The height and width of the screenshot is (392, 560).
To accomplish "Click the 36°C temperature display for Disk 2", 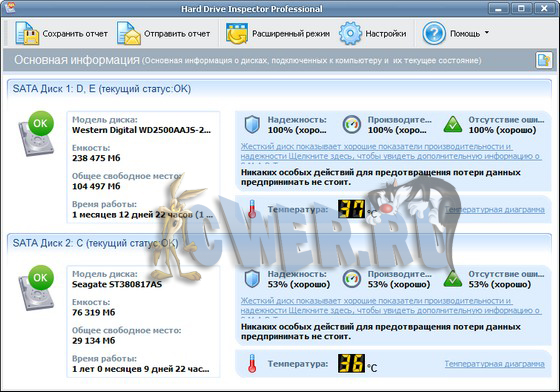I will click(x=352, y=363).
